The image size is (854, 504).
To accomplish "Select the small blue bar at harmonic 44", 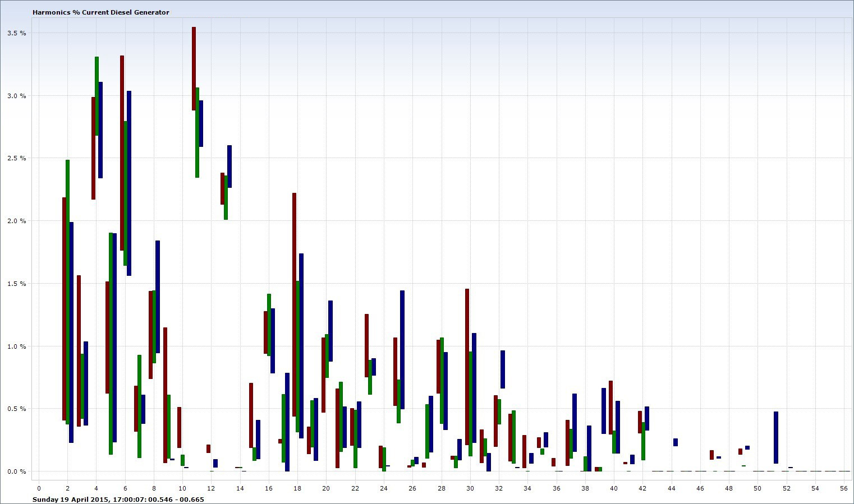I will tap(676, 442).
